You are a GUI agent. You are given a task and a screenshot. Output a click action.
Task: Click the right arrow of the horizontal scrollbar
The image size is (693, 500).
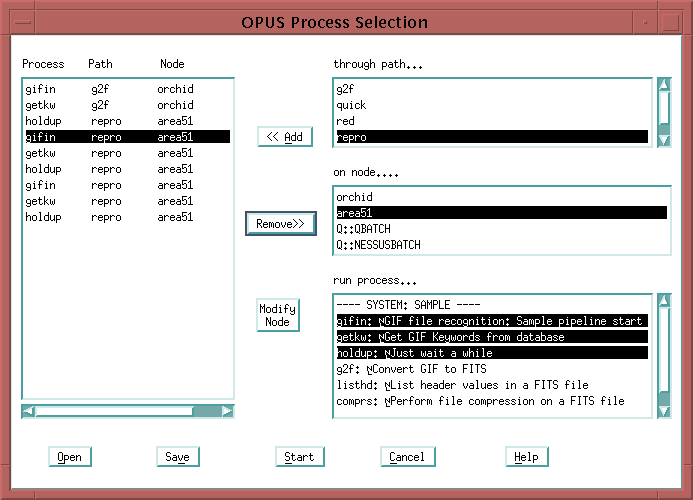(x=228, y=411)
